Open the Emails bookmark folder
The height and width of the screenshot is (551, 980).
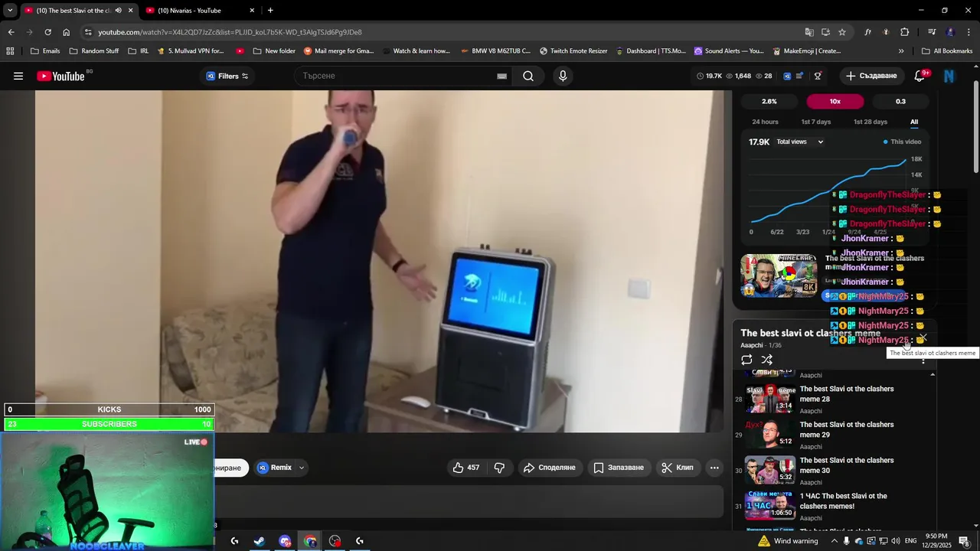click(x=45, y=51)
